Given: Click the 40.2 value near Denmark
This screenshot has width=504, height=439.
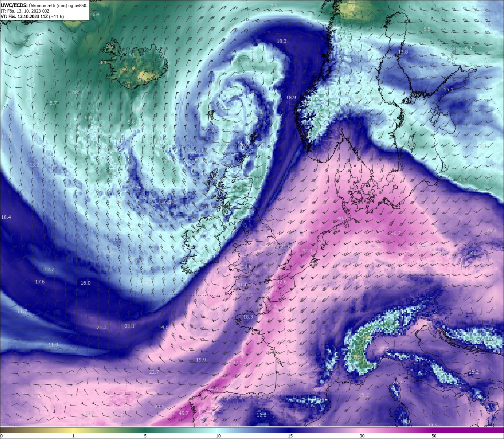Looking at the screenshot, I should tap(343, 219).
